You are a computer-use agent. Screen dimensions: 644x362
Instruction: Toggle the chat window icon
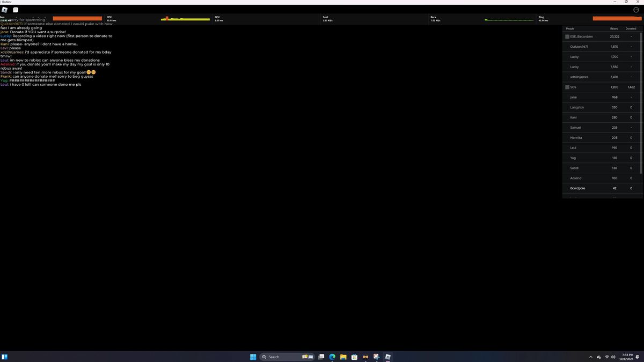pyautogui.click(x=16, y=10)
